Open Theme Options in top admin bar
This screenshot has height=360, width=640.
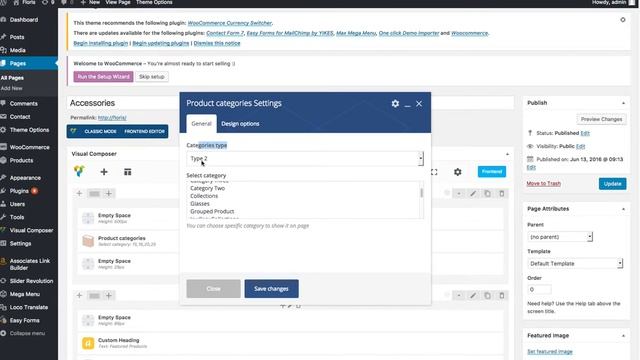(x=154, y=2)
